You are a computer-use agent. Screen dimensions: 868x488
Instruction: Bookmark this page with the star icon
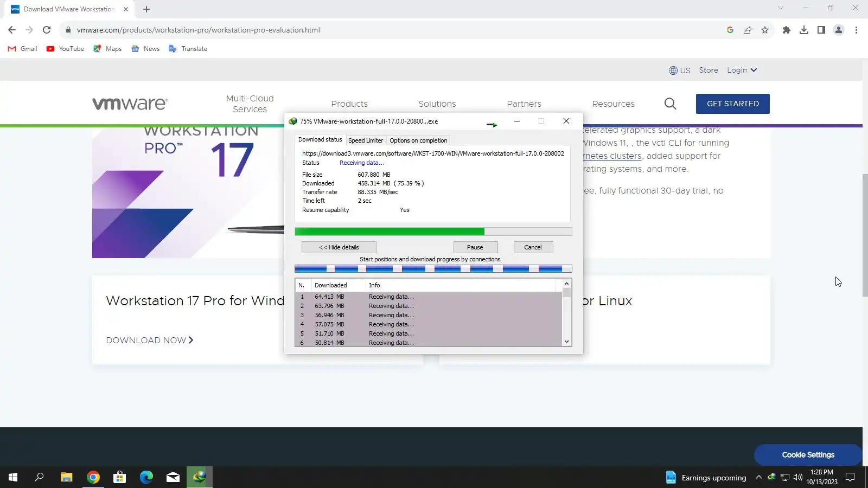[765, 30]
